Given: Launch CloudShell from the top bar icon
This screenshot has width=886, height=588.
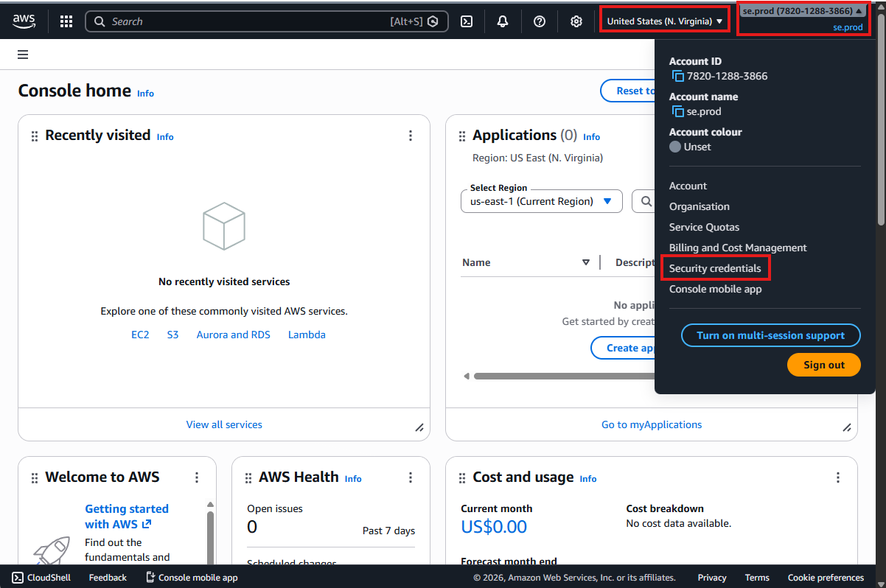Looking at the screenshot, I should tap(467, 21).
